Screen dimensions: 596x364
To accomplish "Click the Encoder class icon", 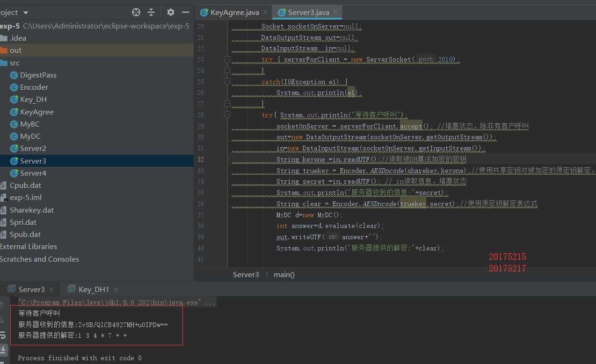I will tap(14, 87).
